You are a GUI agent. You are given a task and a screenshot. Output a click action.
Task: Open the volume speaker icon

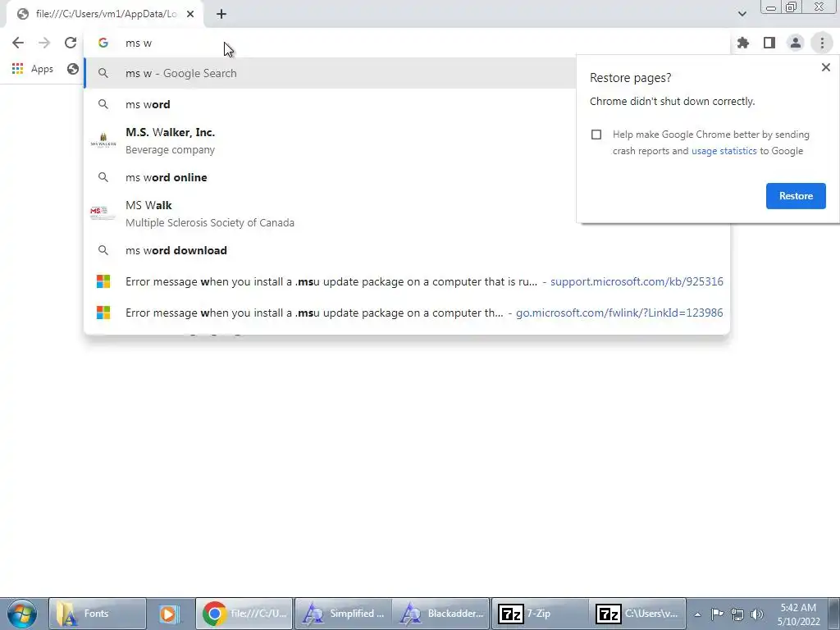757,614
